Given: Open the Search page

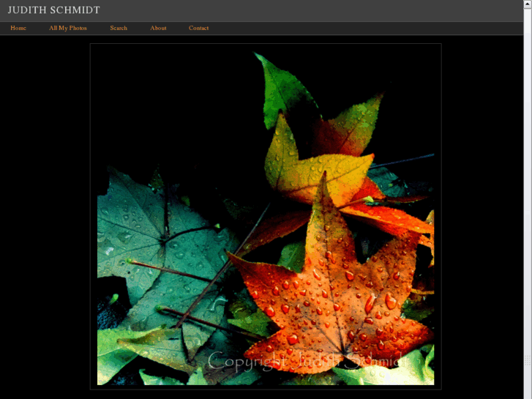Looking at the screenshot, I should click(x=119, y=28).
